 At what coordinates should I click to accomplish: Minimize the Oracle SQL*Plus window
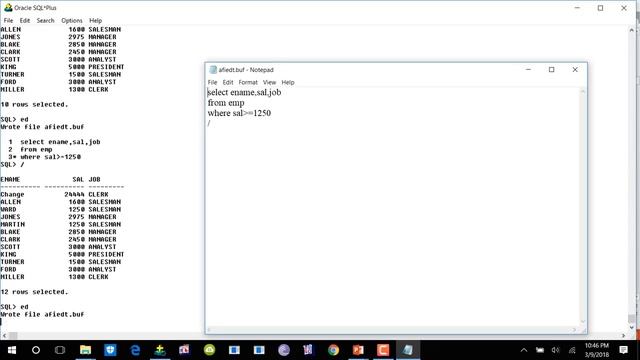[577, 8]
